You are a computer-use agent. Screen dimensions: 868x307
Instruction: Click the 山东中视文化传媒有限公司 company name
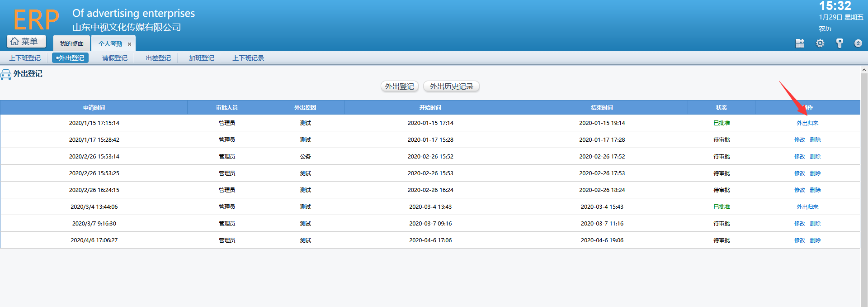(x=127, y=27)
